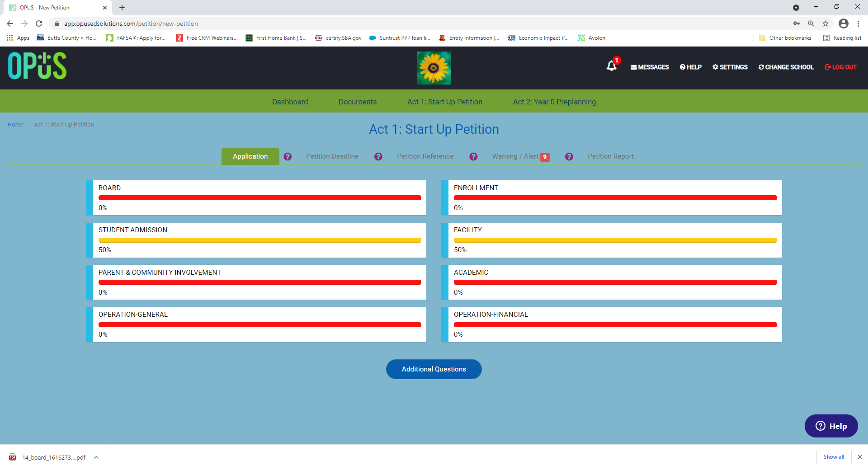This screenshot has width=868, height=470.
Task: Open Chrome's three-dot menu
Action: (x=858, y=23)
